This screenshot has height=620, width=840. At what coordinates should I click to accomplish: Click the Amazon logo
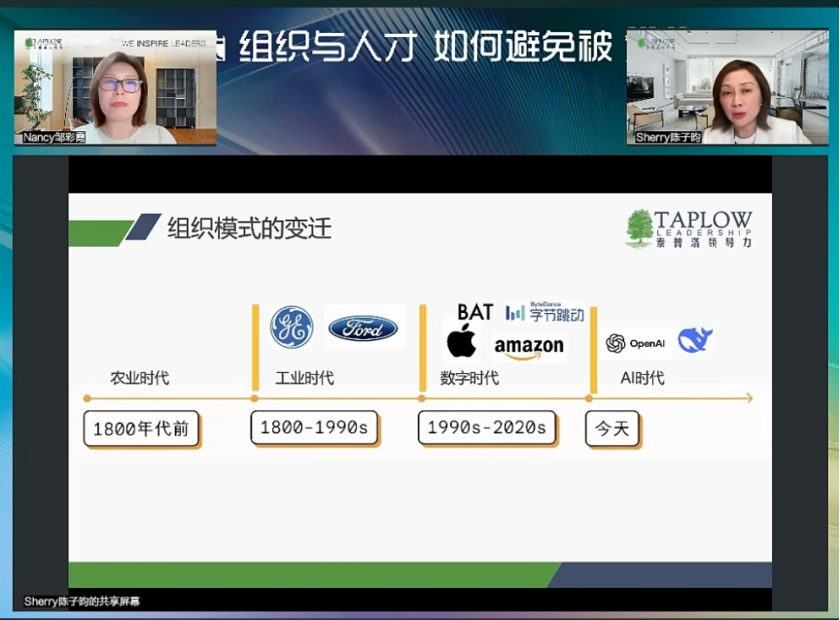point(529,348)
